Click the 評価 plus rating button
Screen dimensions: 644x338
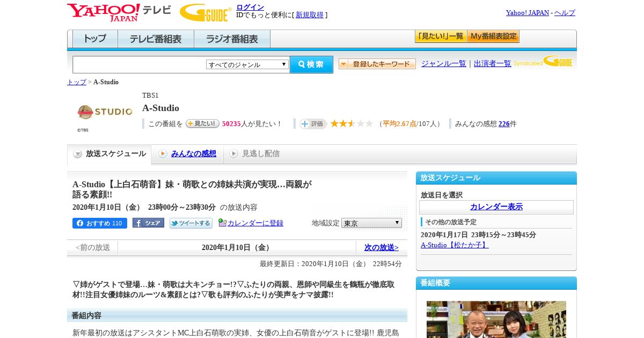pyautogui.click(x=313, y=124)
